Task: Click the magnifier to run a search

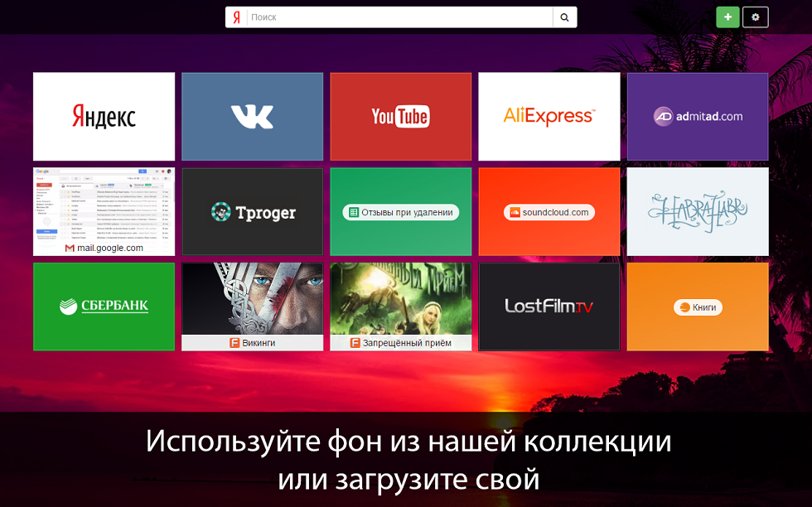Action: click(564, 17)
